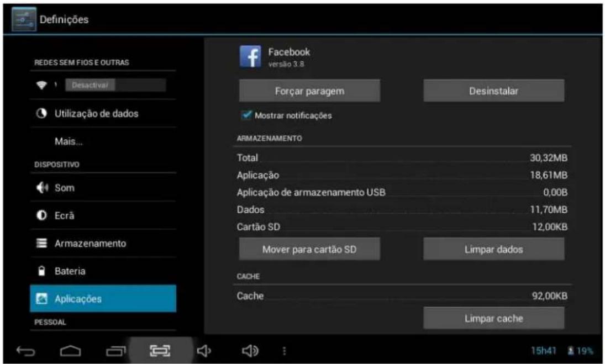605x364 pixels.
Task: Open Utilização de dados
Action: tap(103, 113)
